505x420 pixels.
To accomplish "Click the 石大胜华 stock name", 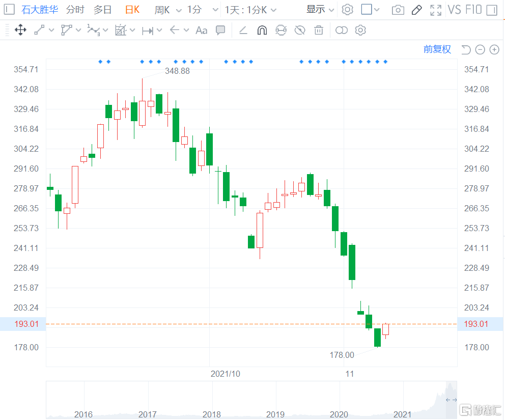I will 40,10.
